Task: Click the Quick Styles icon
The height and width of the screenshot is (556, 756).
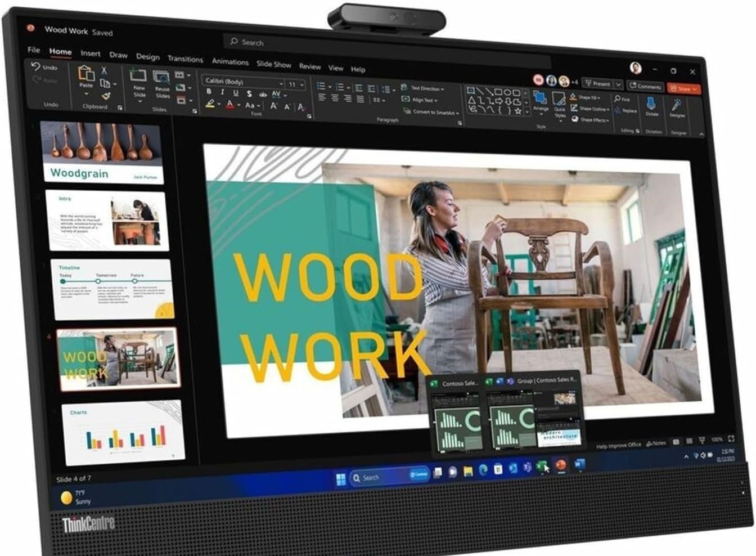Action: point(559,100)
